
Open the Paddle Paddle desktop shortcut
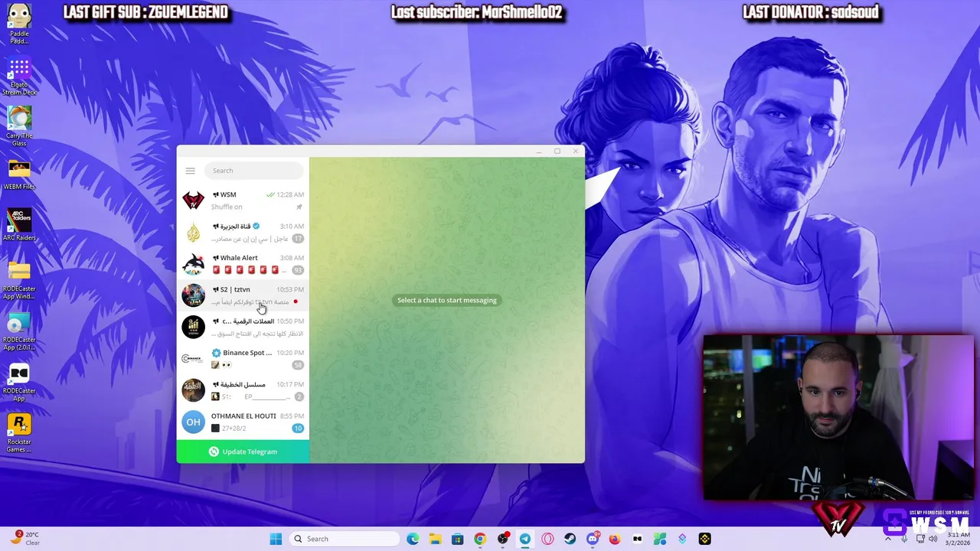[x=19, y=24]
